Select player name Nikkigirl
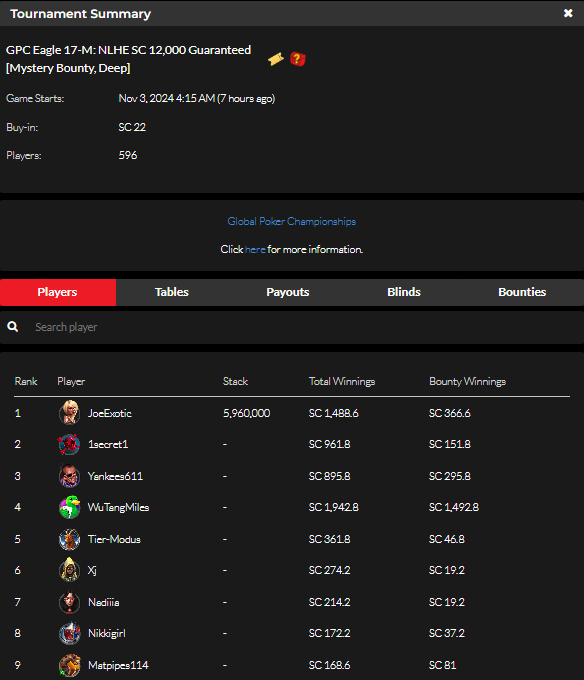Screen dimensions: 584x680 pos(107,634)
